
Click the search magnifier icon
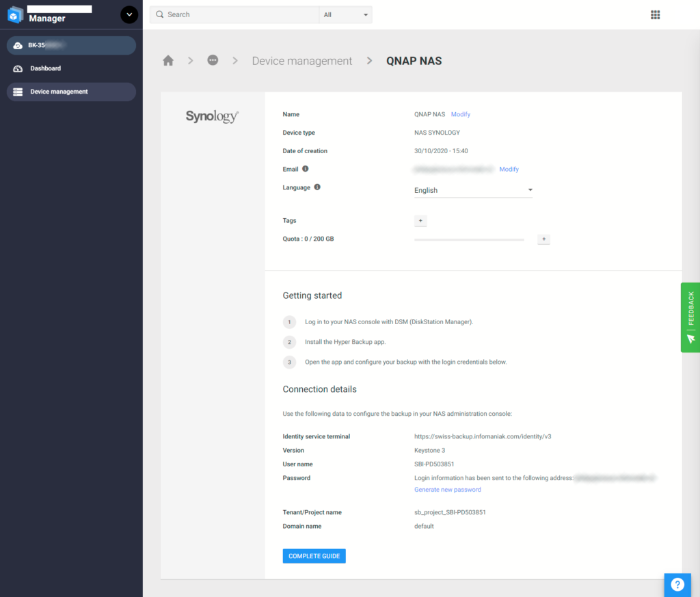pos(159,14)
